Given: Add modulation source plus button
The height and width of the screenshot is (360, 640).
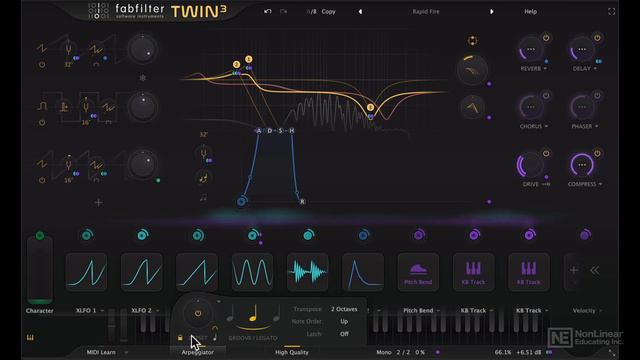Looking at the screenshot, I should 574,270.
